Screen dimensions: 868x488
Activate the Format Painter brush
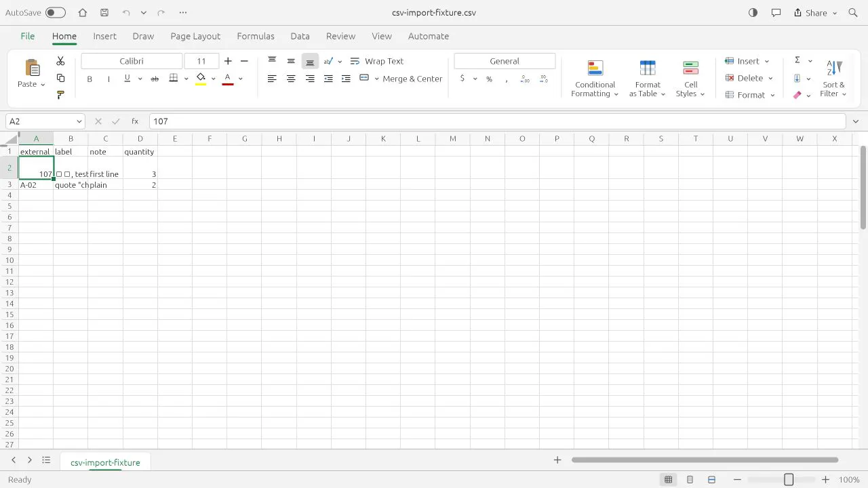tap(60, 95)
